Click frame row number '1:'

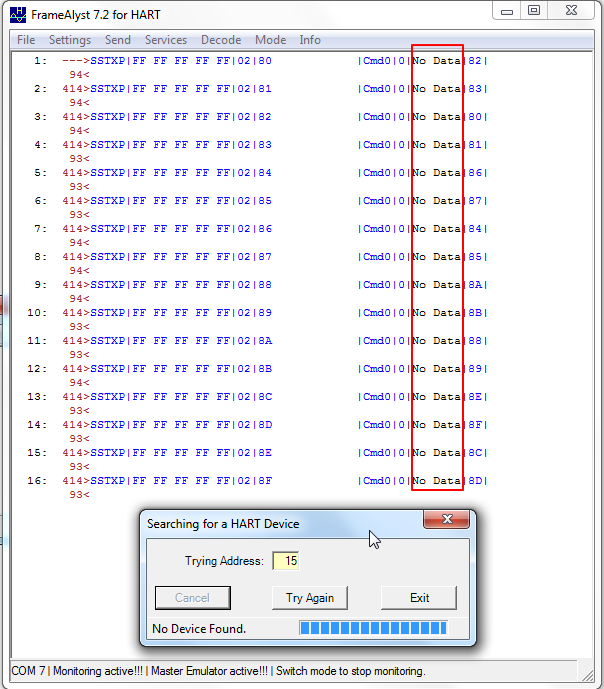click(x=40, y=61)
